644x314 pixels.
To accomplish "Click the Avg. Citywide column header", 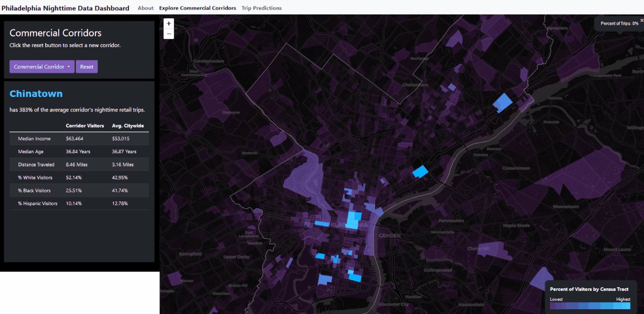I will click(128, 126).
